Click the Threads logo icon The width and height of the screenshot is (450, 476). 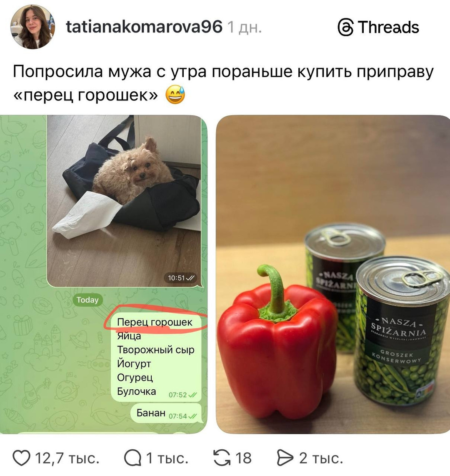(345, 27)
